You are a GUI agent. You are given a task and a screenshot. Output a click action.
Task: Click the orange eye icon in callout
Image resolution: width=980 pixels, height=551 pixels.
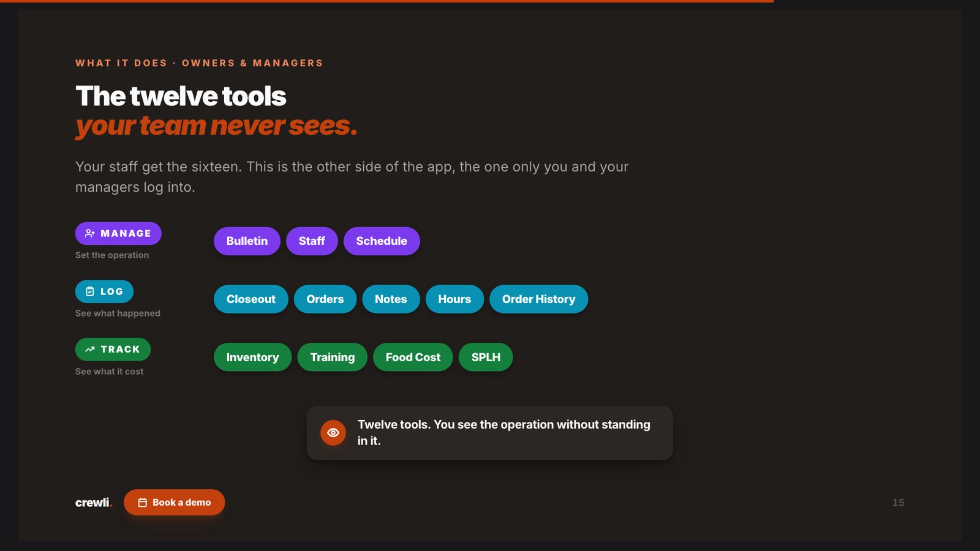[333, 433]
